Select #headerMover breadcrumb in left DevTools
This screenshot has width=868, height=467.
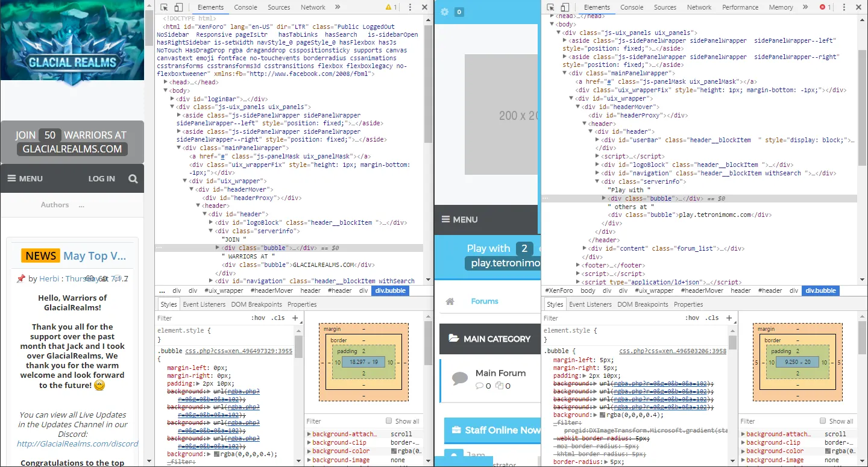[272, 290]
